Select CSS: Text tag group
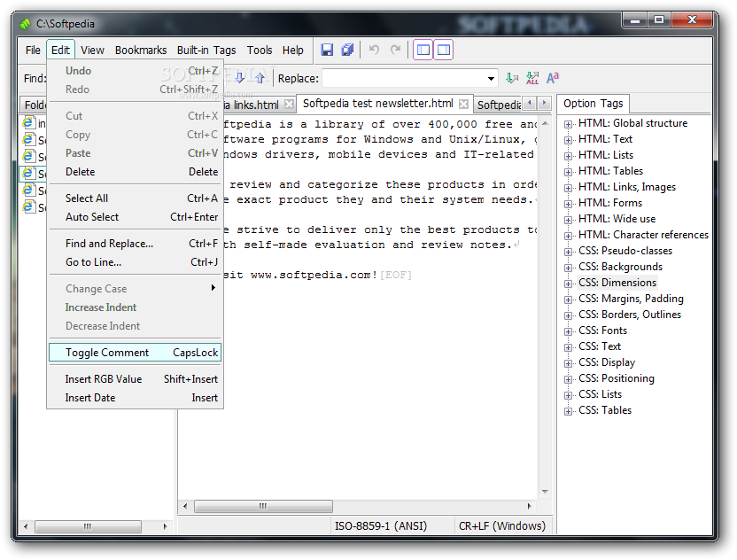Screen dimensions: 737x560 click(x=600, y=346)
